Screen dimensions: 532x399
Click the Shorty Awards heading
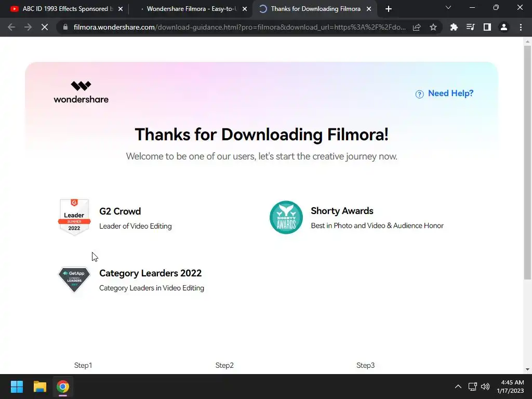coord(342,211)
